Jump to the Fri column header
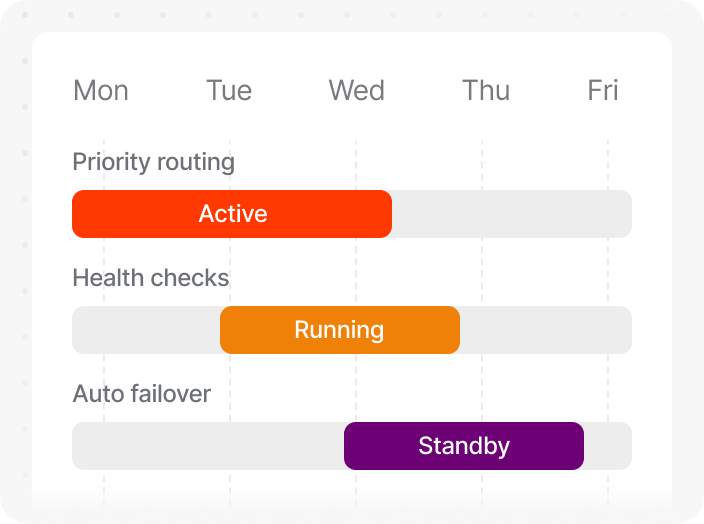Screen dimensions: 704x524 [x=603, y=91]
